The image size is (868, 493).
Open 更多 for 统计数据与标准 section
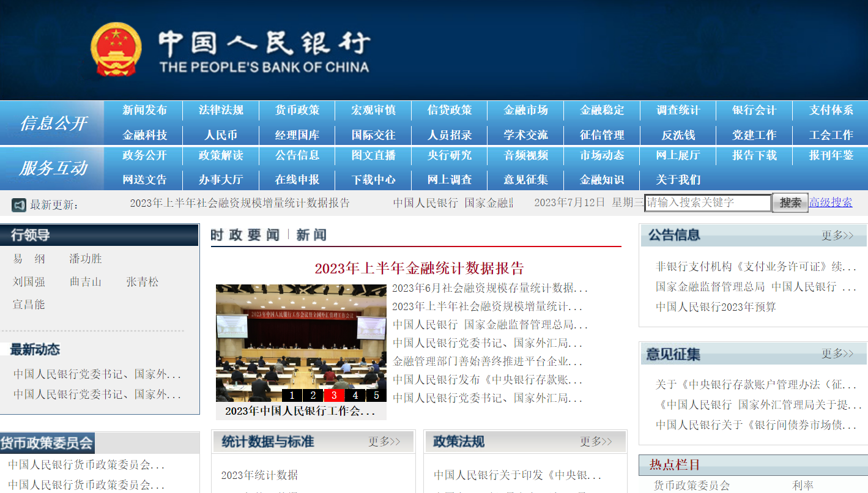pyautogui.click(x=384, y=442)
